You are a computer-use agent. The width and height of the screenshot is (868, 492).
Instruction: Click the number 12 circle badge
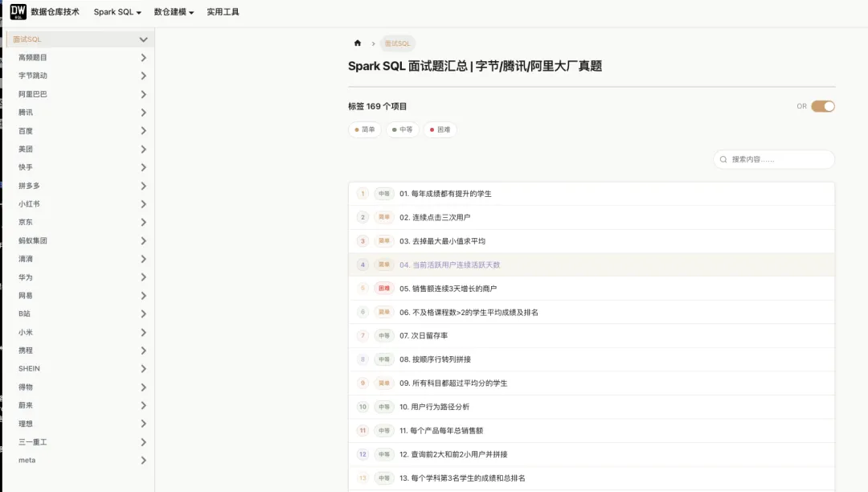click(362, 454)
